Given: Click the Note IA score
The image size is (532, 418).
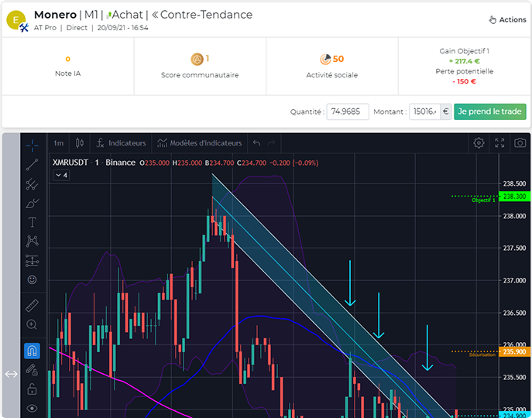Looking at the screenshot, I should (x=68, y=59).
